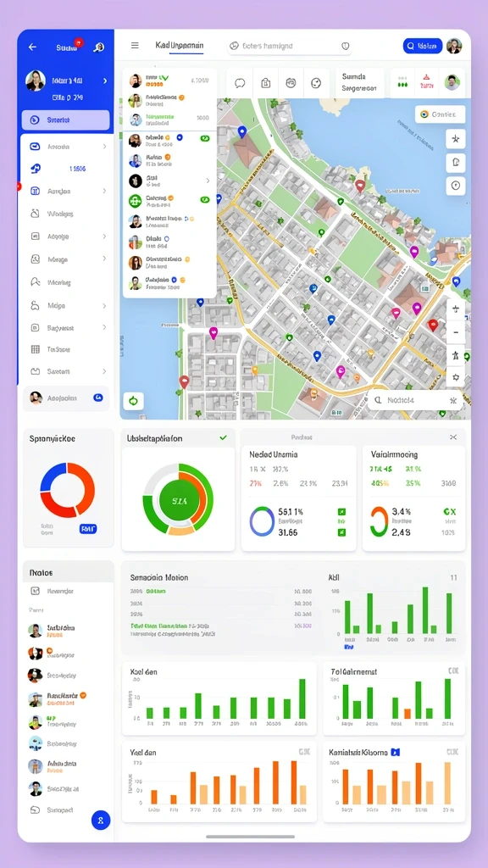Click the compass icon below the map's bookmark icon
This screenshot has height=868, width=488.
coord(455,186)
